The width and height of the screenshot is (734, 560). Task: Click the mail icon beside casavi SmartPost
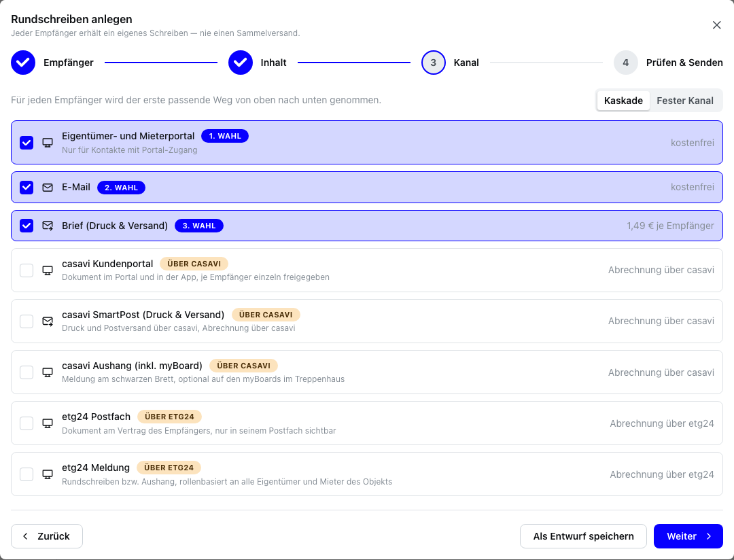click(x=48, y=321)
